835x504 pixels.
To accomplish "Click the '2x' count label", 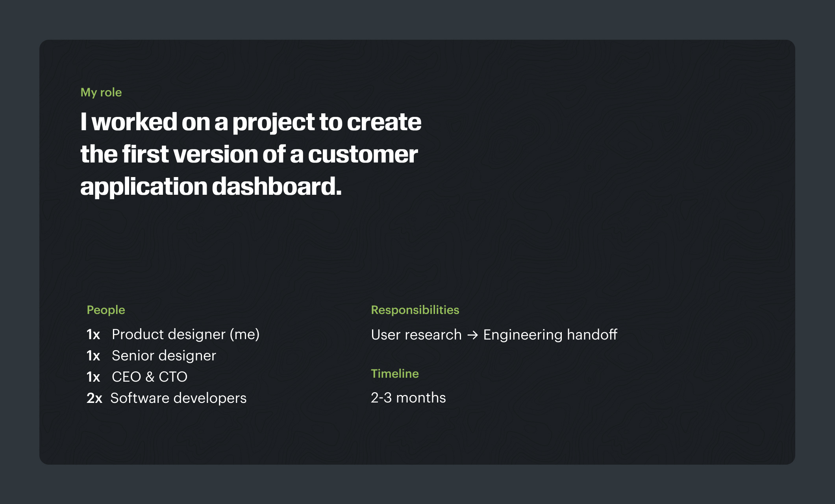I will 94,398.
